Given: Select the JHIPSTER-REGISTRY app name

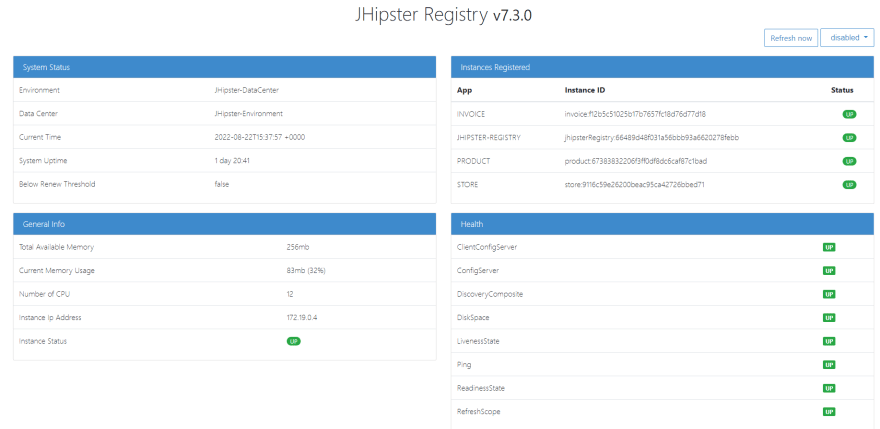Looking at the screenshot, I should click(489, 138).
